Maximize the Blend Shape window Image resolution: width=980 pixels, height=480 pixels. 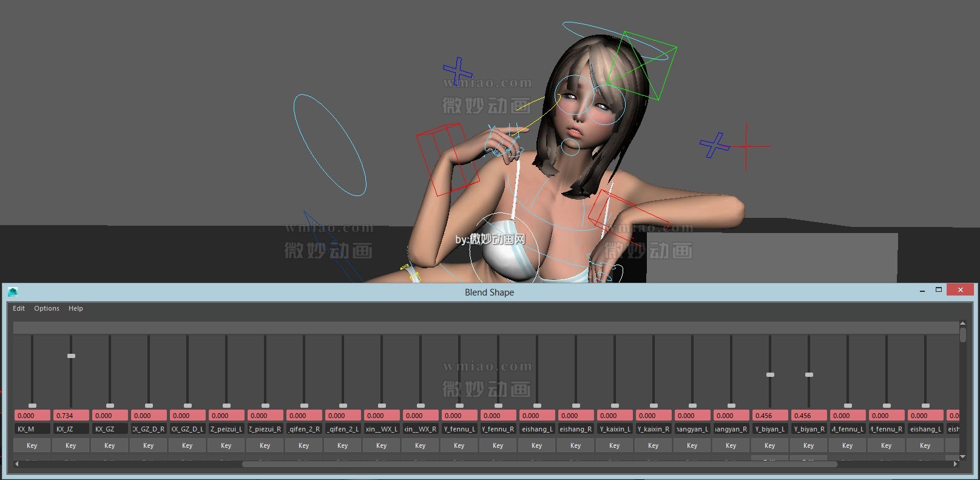pyautogui.click(x=939, y=290)
